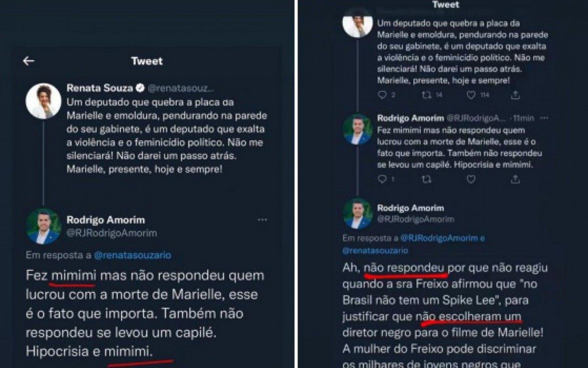Like the tweet with 114 likes

[471, 94]
